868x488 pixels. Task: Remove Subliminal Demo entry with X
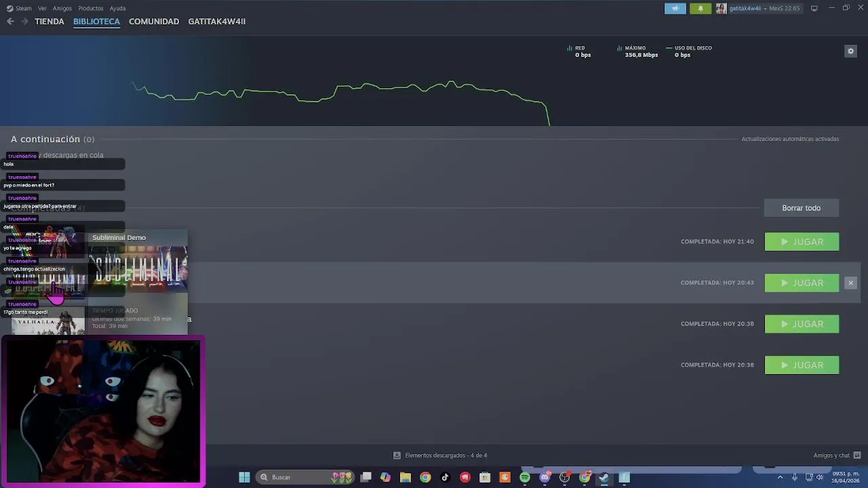pyautogui.click(x=850, y=283)
